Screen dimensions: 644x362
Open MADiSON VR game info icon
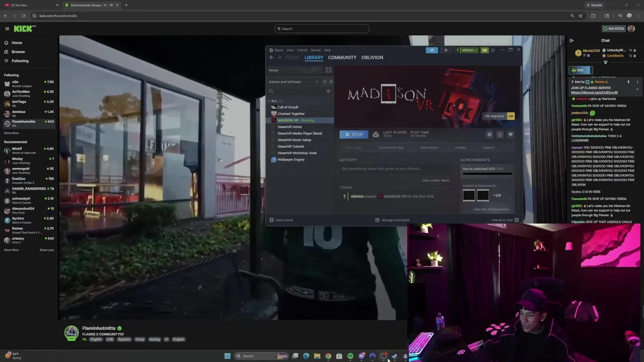pyautogui.click(x=500, y=134)
